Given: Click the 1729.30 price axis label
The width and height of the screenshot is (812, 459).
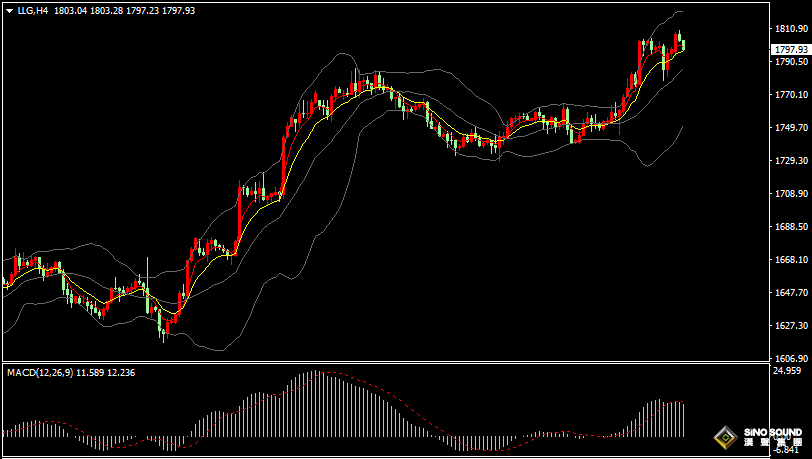Looking at the screenshot, I should (x=789, y=161).
